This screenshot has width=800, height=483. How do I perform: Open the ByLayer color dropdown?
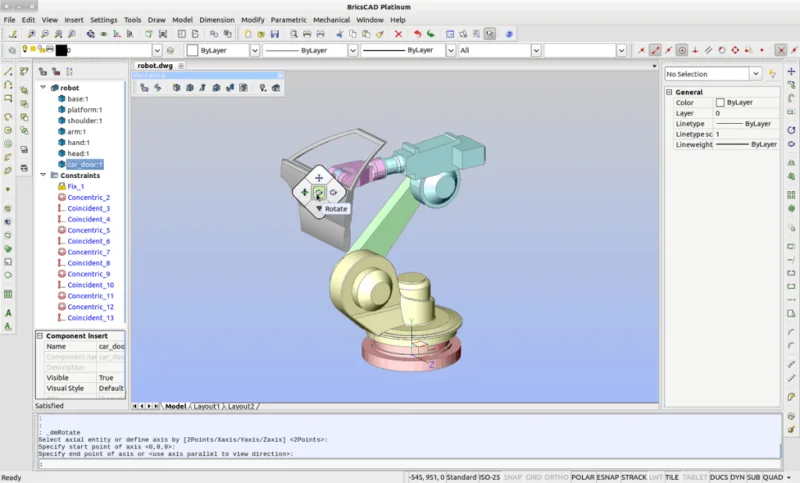click(x=255, y=50)
